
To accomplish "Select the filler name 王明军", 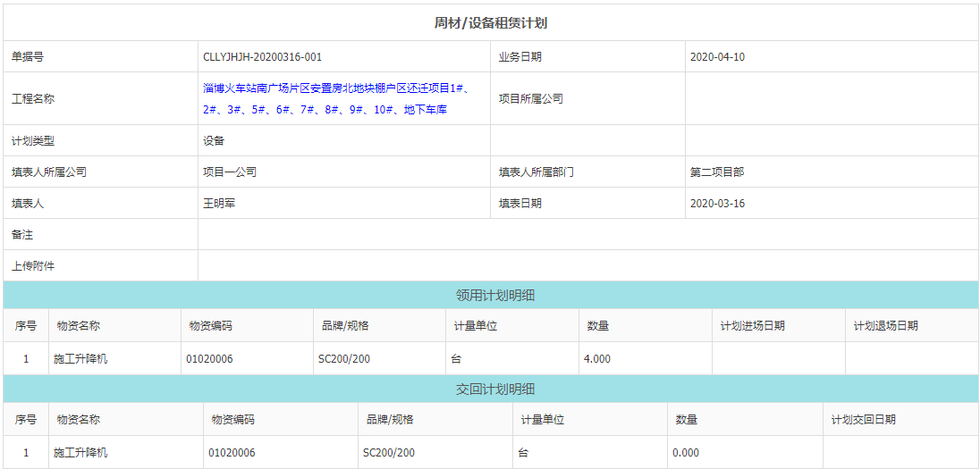I will (x=219, y=203).
